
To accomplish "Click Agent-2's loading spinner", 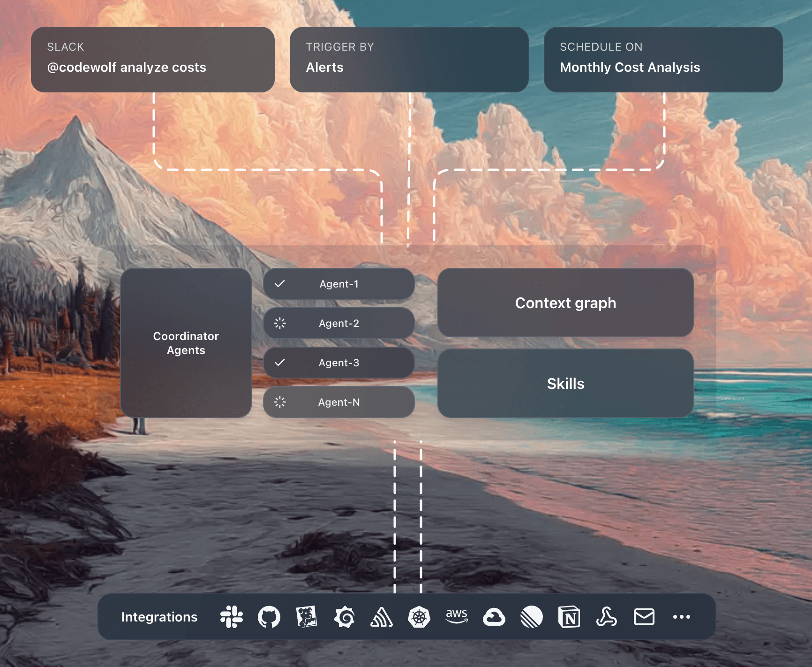I will [x=280, y=323].
